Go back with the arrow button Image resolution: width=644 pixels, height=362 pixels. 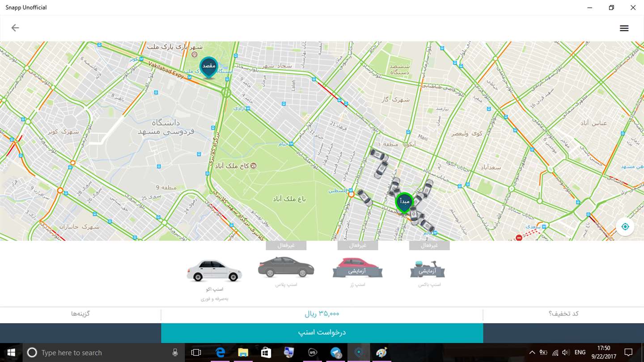pos(15,28)
